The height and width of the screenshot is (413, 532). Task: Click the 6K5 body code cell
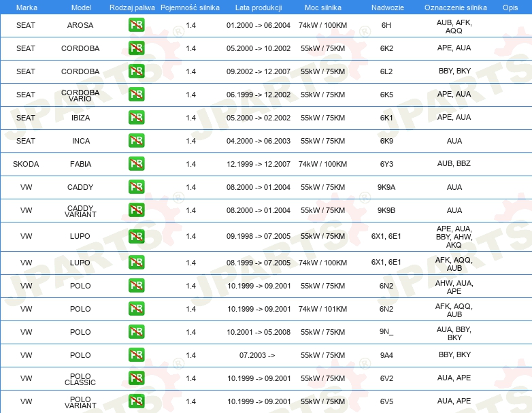386,95
